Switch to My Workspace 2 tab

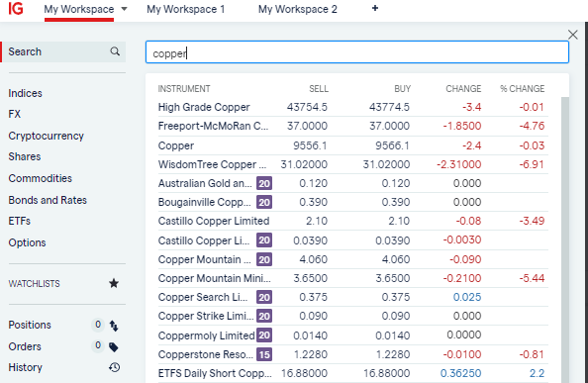[298, 9]
